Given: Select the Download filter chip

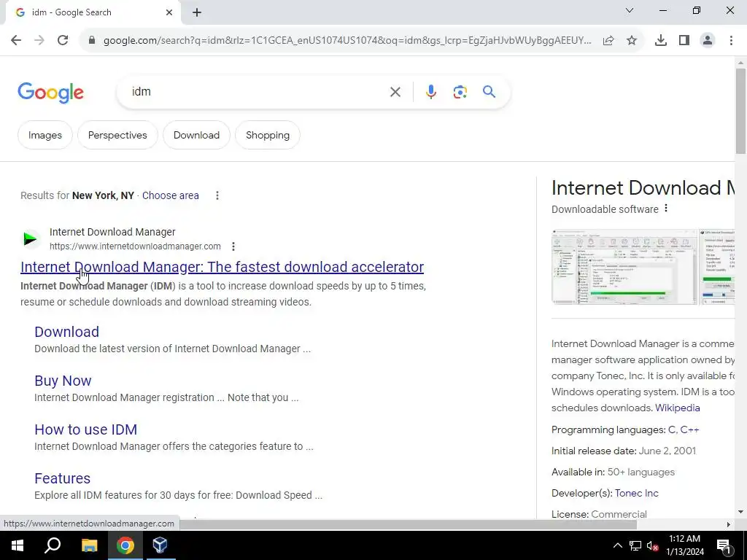Looking at the screenshot, I should point(196,135).
